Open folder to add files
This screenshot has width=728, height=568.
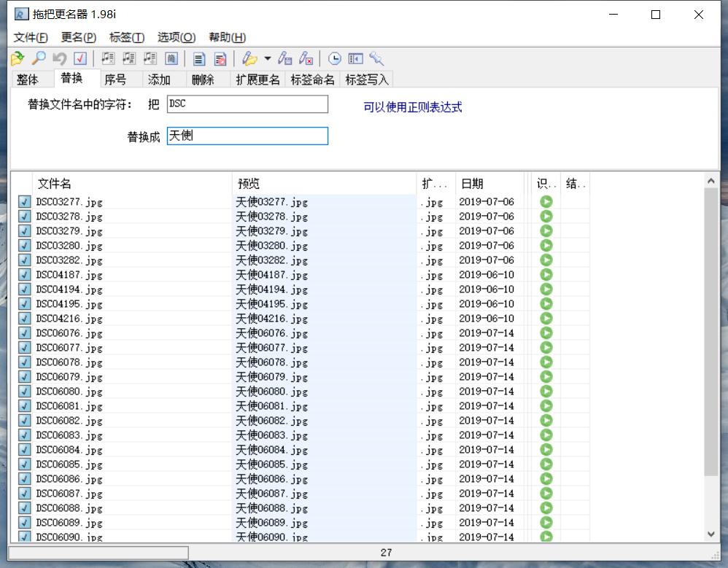(16, 59)
